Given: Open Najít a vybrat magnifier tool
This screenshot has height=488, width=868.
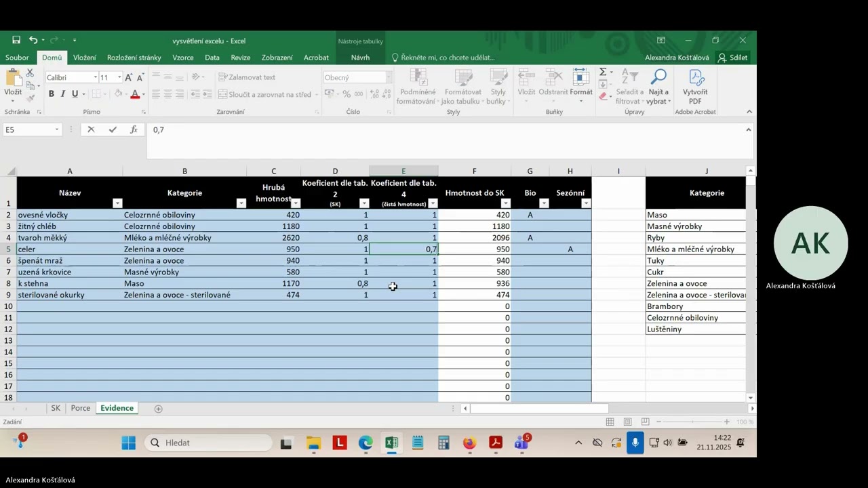Looking at the screenshot, I should (658, 87).
